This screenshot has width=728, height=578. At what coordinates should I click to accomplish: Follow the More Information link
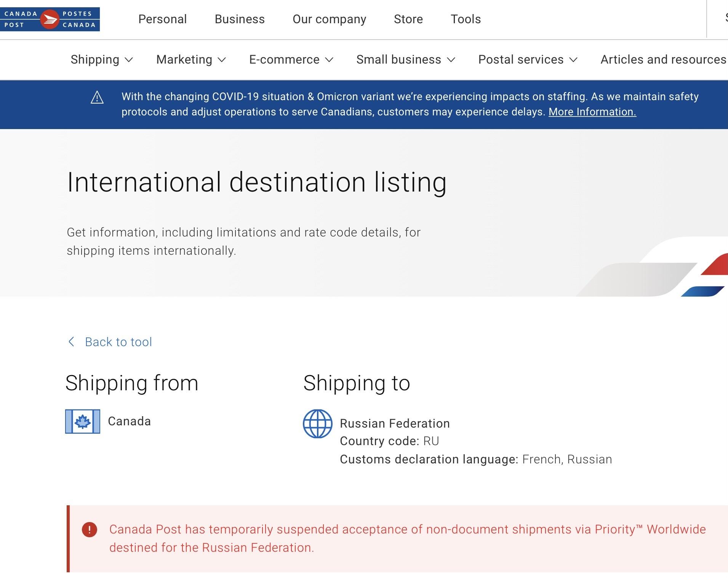click(592, 112)
